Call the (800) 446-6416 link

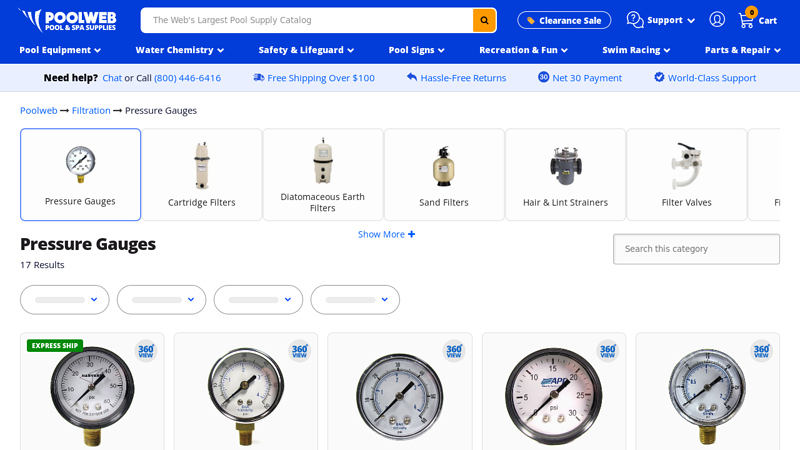point(187,78)
